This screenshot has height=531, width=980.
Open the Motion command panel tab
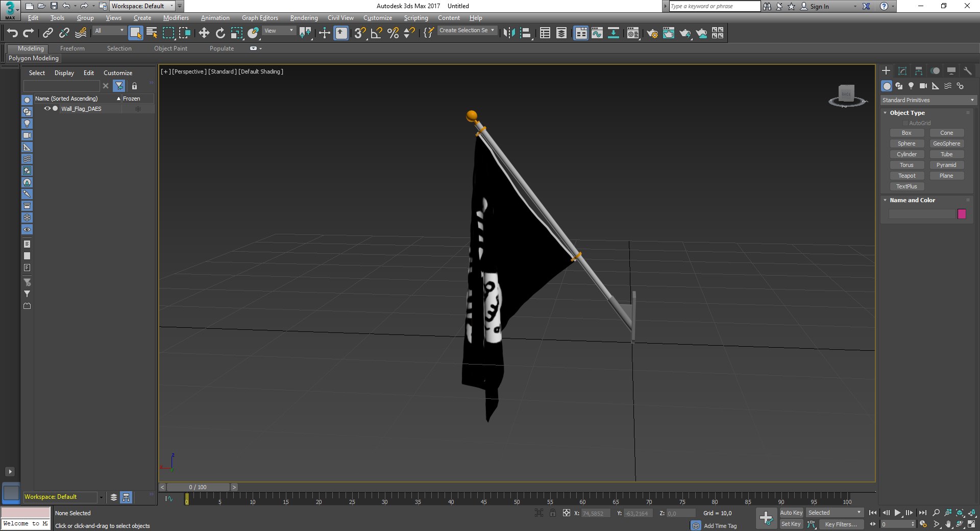click(935, 71)
